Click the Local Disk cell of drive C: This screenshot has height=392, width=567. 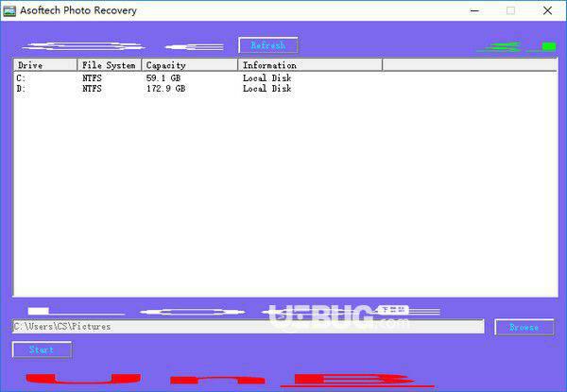pyautogui.click(x=266, y=78)
